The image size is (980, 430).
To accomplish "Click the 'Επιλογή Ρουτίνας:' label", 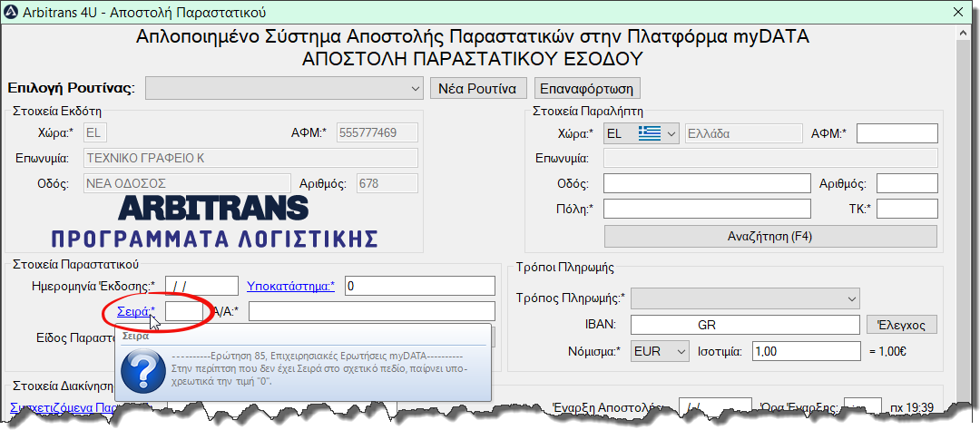I will [x=71, y=88].
